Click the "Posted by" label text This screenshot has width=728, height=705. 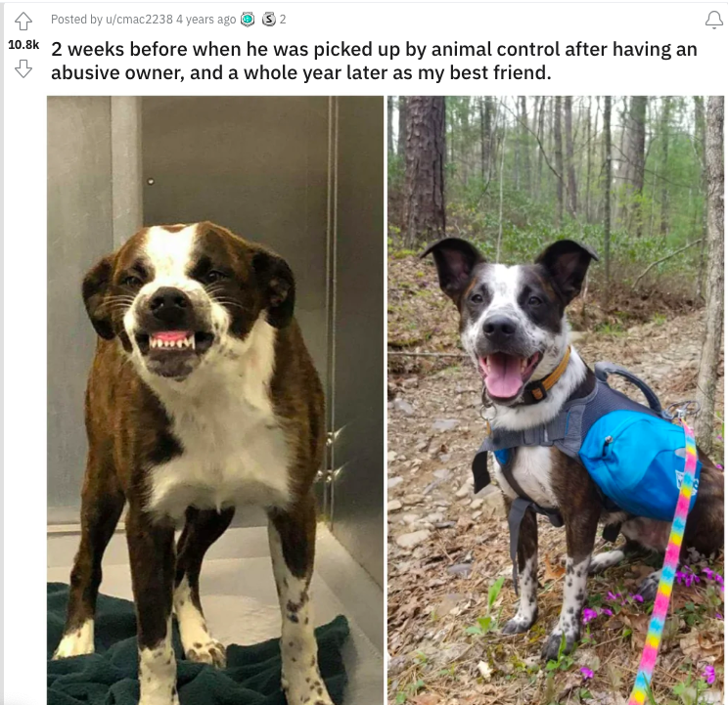click(76, 20)
